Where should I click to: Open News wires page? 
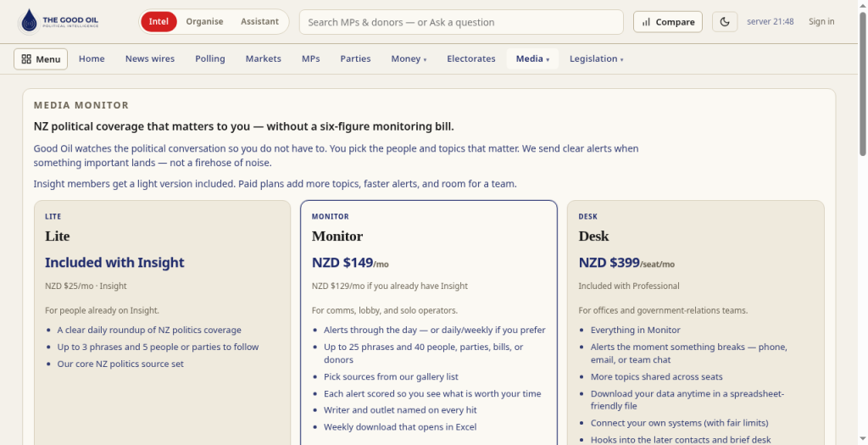[149, 58]
